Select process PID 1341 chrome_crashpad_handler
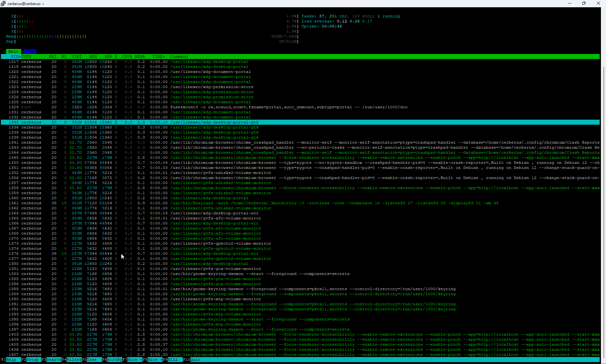Screen dimensions: 606x364 tap(300, 142)
